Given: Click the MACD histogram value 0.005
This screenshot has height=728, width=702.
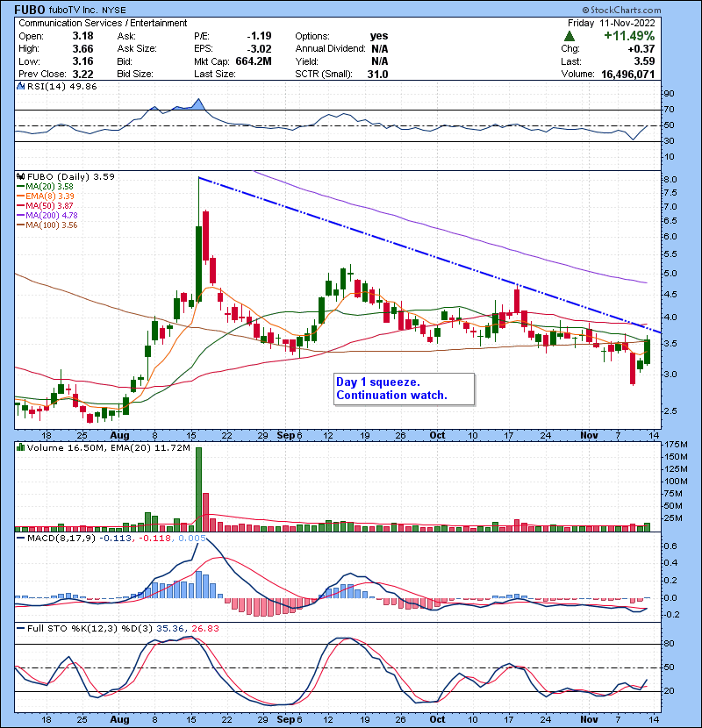Looking at the screenshot, I should [x=192, y=539].
